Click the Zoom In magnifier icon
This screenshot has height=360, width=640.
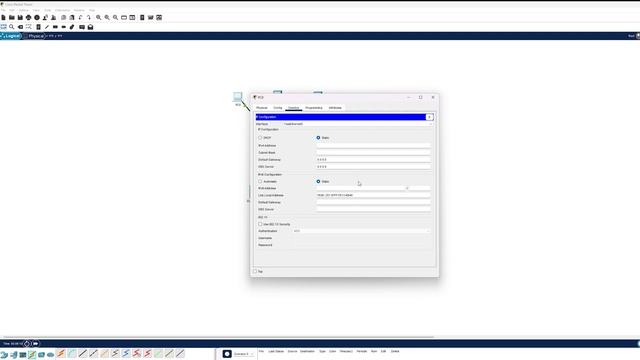coord(98,18)
